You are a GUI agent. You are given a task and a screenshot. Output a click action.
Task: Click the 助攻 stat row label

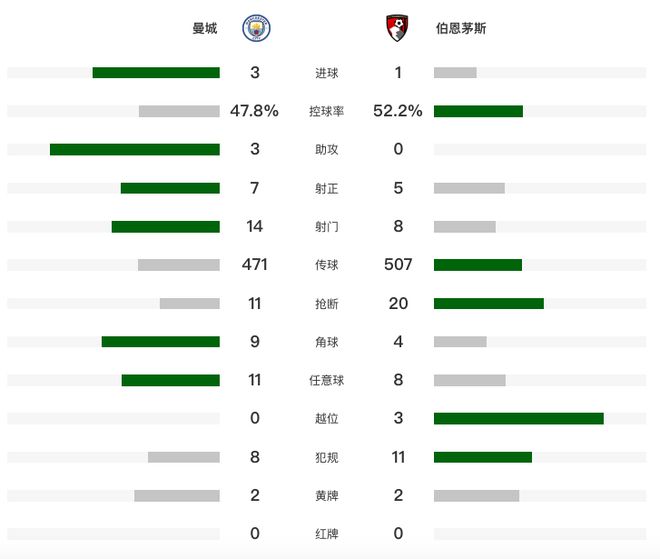(x=326, y=150)
